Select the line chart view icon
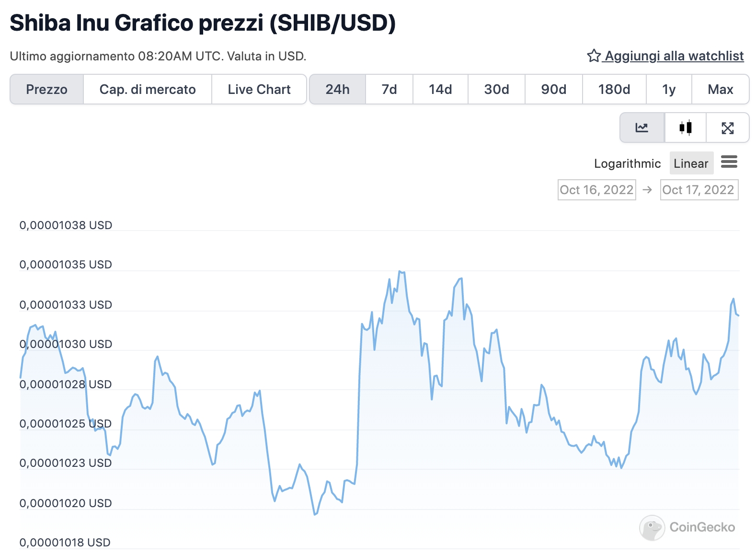 coord(642,127)
